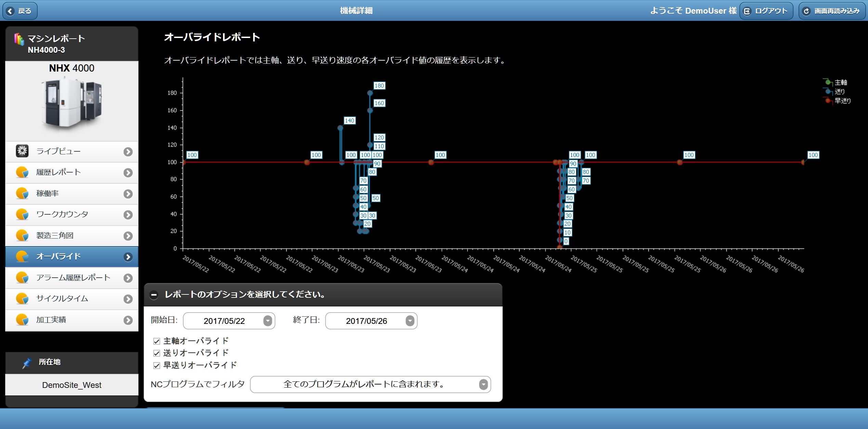Click the pie icon beside 稼働率

[x=22, y=193]
